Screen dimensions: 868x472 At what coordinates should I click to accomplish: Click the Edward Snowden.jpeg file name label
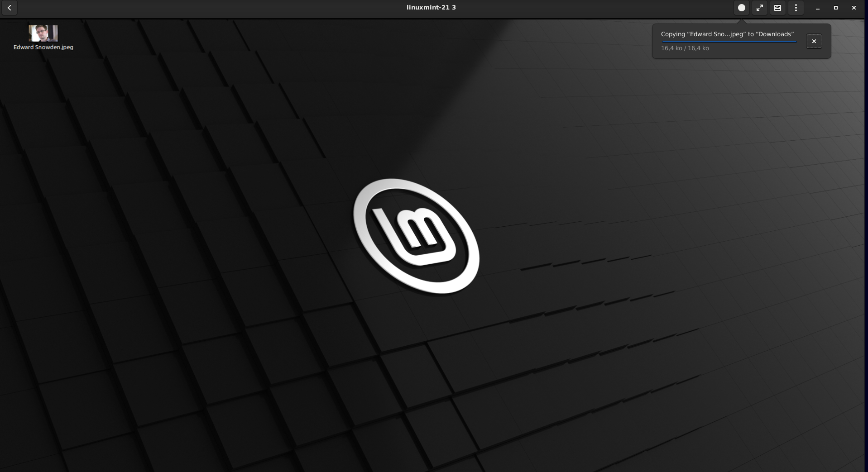click(x=43, y=47)
